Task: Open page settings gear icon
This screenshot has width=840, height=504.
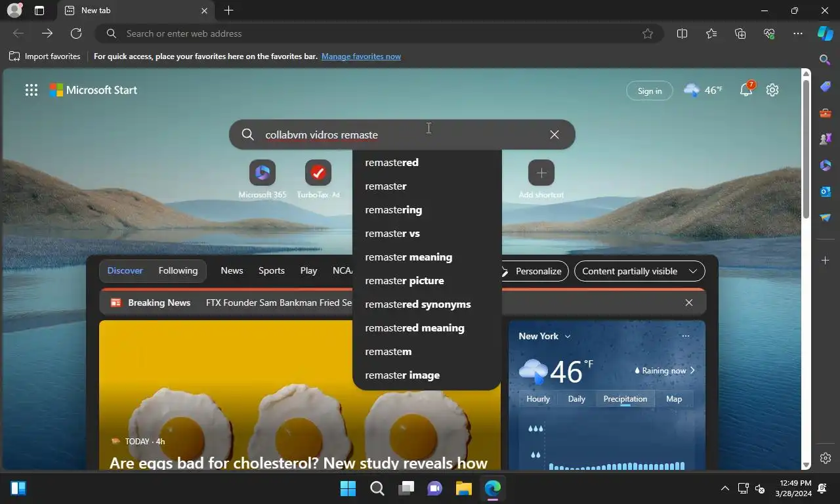Action: [x=772, y=90]
